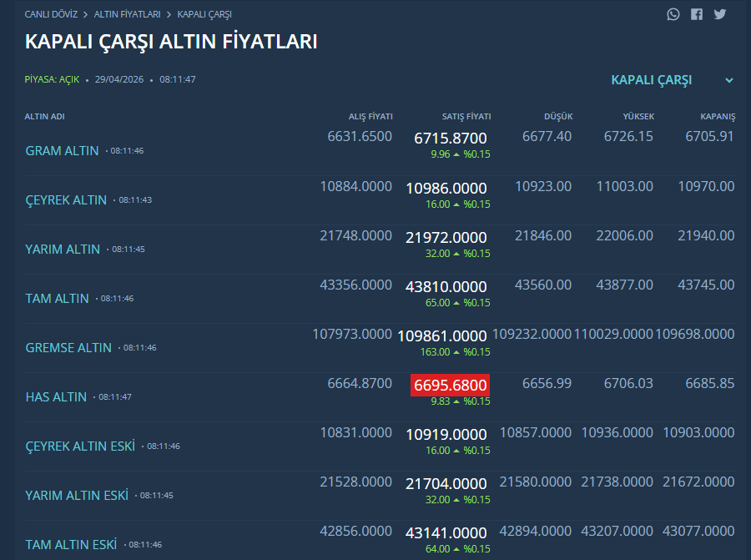This screenshot has width=751, height=560.
Task: Share page on Facebook icon
Action: tap(697, 14)
